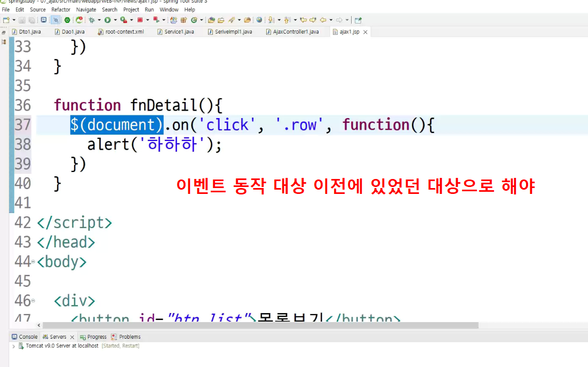Launch the Coverage run icon
This screenshot has width=588, height=367.
click(124, 20)
